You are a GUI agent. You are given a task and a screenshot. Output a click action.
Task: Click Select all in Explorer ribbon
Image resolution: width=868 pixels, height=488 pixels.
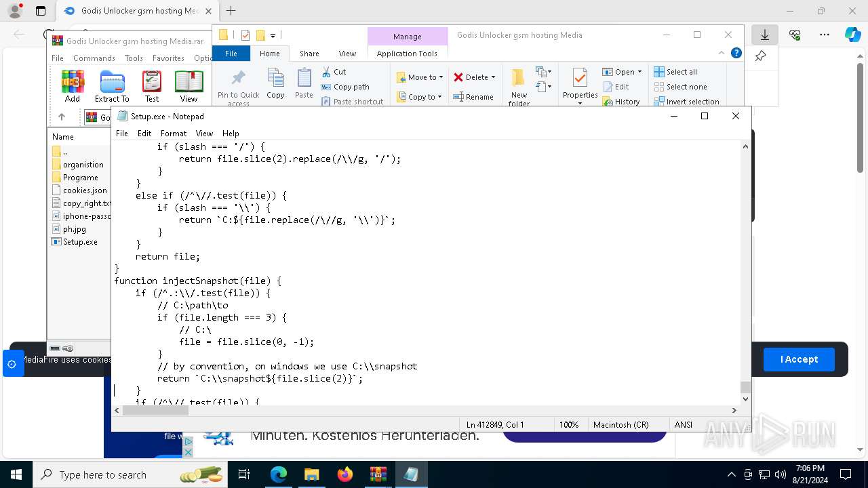point(675,72)
